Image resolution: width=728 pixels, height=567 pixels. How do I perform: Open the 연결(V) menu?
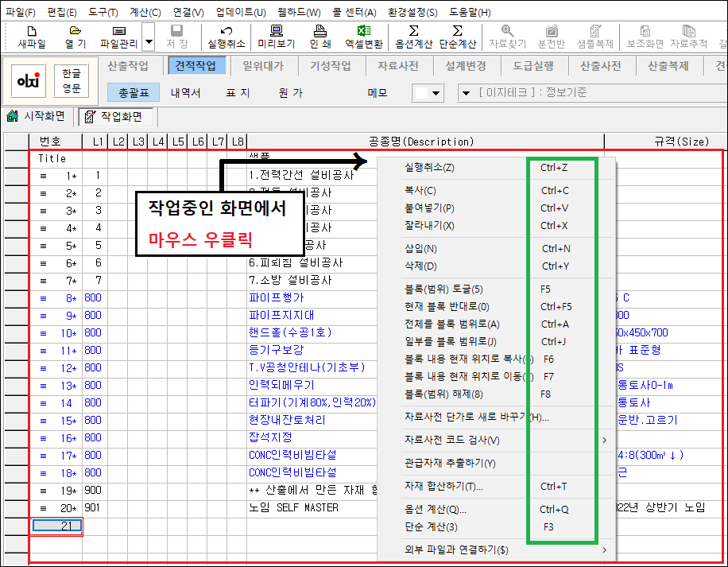pos(188,12)
